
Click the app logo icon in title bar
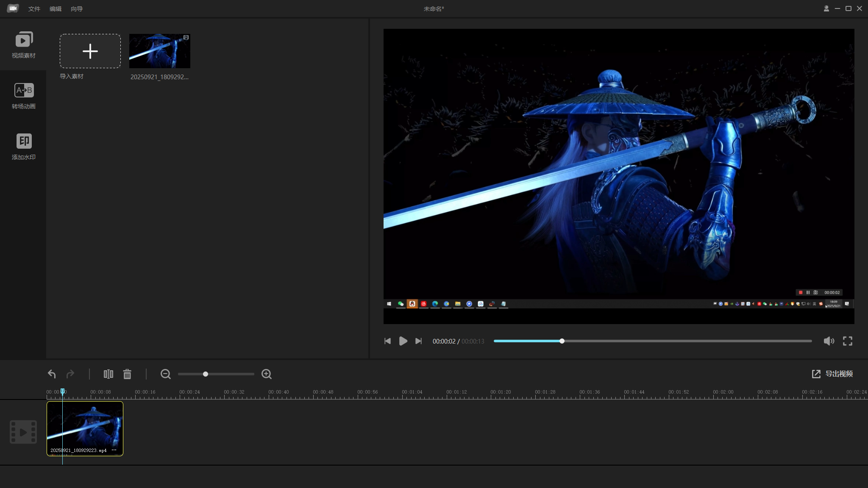point(13,8)
